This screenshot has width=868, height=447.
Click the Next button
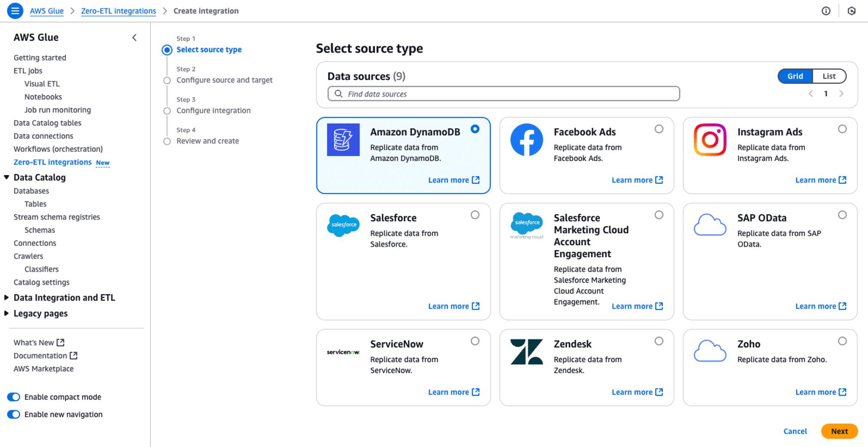[839, 431]
